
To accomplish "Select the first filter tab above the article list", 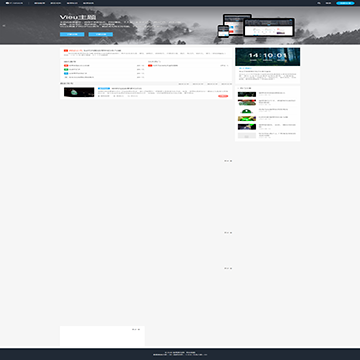I will point(184,84).
